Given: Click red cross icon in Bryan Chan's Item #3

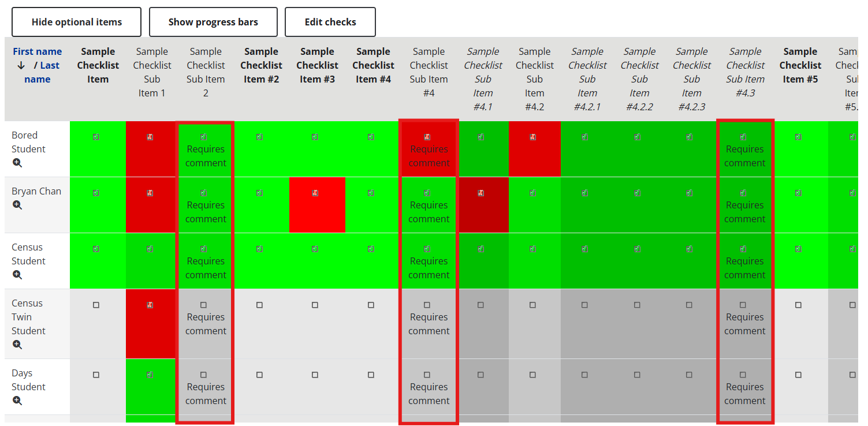Looking at the screenshot, I should pos(315,193).
